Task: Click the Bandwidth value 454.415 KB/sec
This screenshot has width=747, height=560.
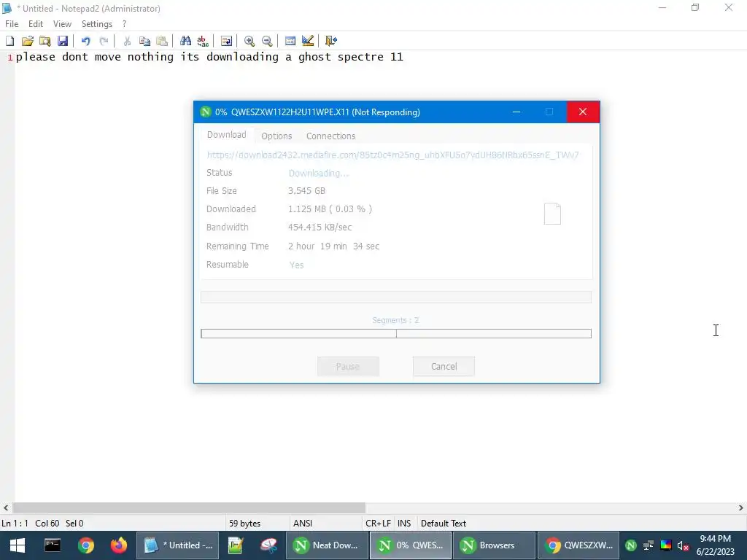Action: pos(320,227)
